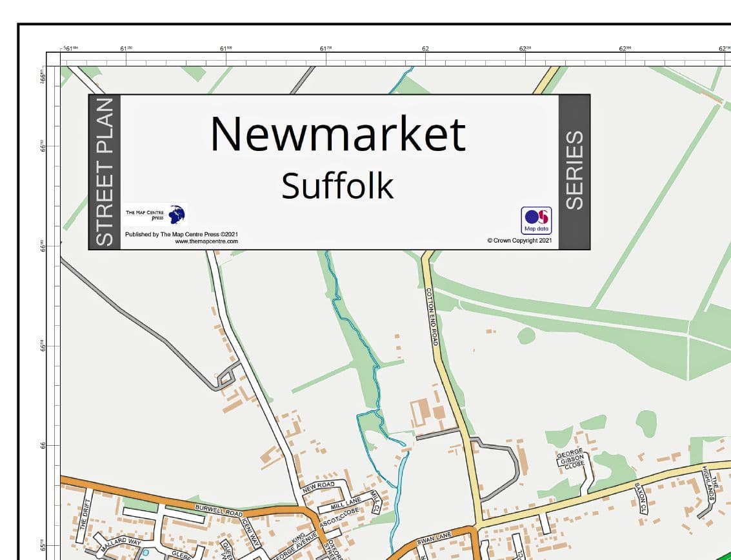
Task: Switch to the Suffolk subtitle label
Action: click(x=338, y=185)
